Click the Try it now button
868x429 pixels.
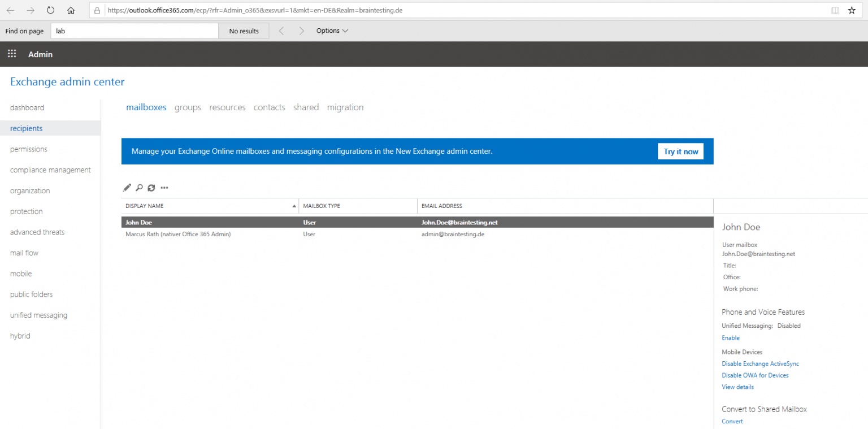[x=680, y=151]
